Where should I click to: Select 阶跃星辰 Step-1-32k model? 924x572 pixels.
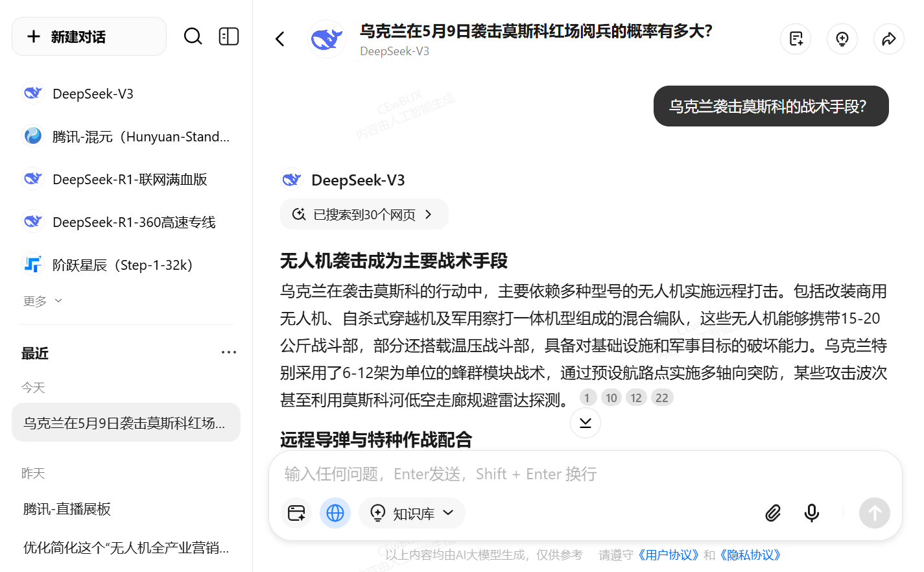tap(126, 265)
